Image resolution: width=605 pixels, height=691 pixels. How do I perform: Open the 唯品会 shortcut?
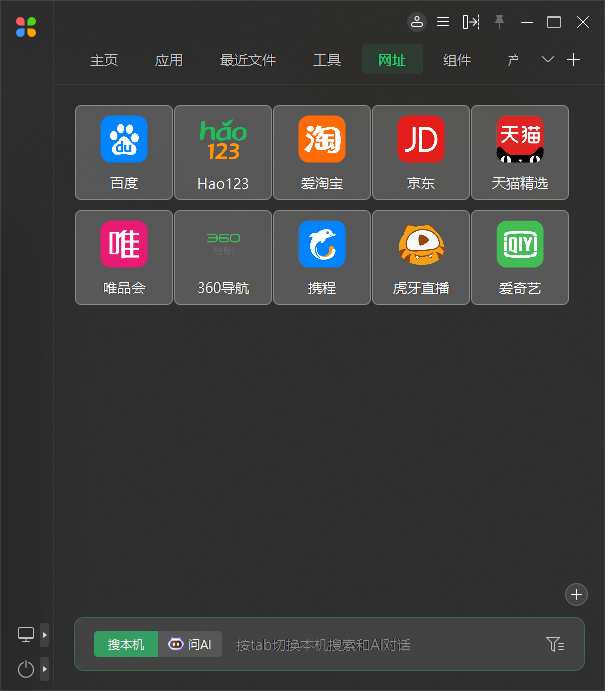124,257
